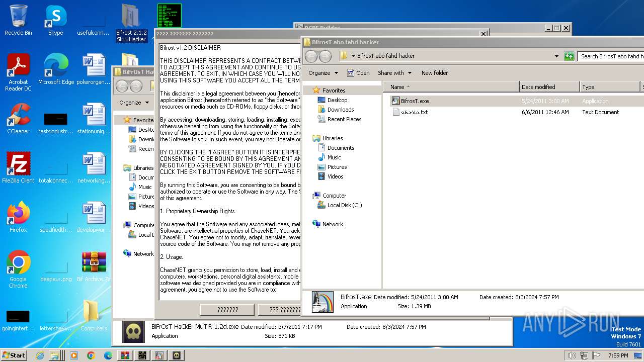
Task: Click the Start button
Action: (x=14, y=355)
